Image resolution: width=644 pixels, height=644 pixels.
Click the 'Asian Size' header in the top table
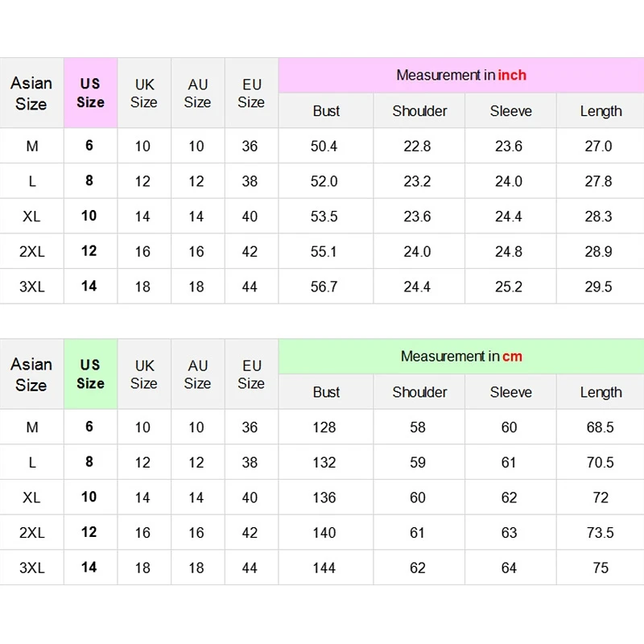[31, 93]
